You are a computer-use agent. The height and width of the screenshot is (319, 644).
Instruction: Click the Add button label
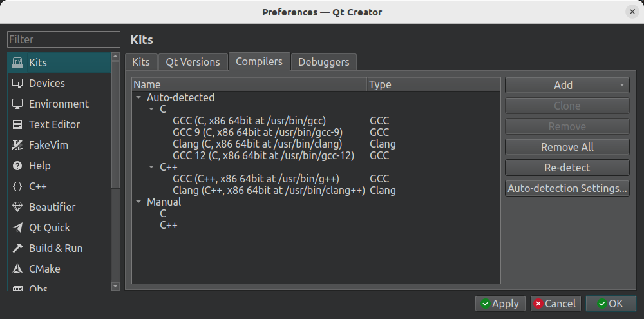click(563, 85)
